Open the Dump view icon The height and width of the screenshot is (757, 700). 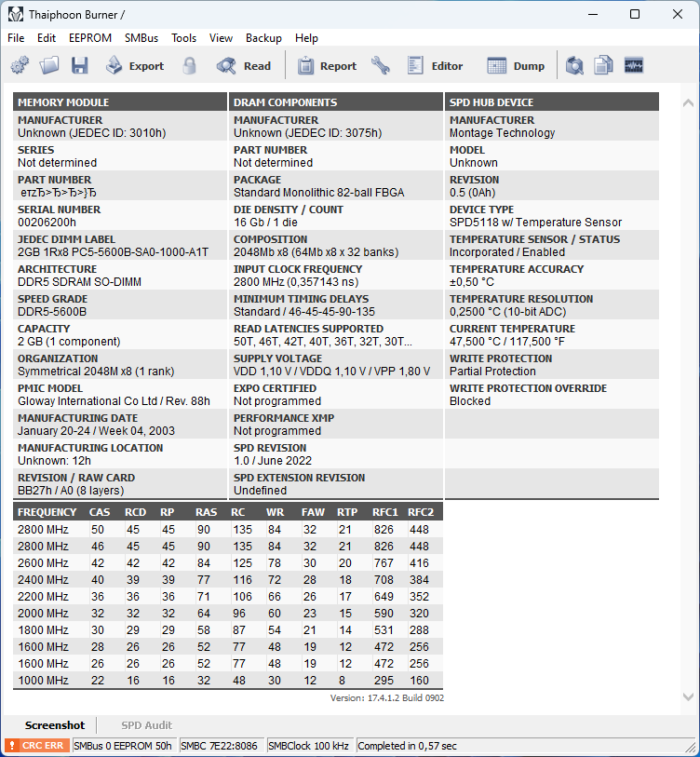coord(497,65)
